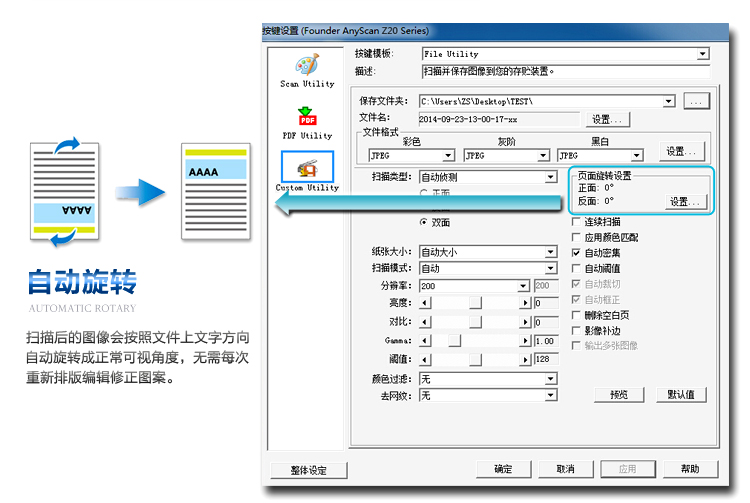Click the threshold slider left arrow

pyautogui.click(x=424, y=359)
